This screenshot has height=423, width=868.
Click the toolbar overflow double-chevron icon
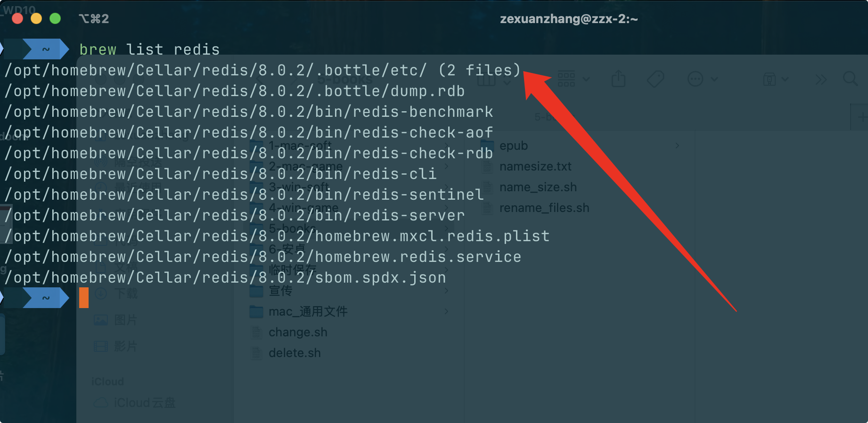pos(821,80)
